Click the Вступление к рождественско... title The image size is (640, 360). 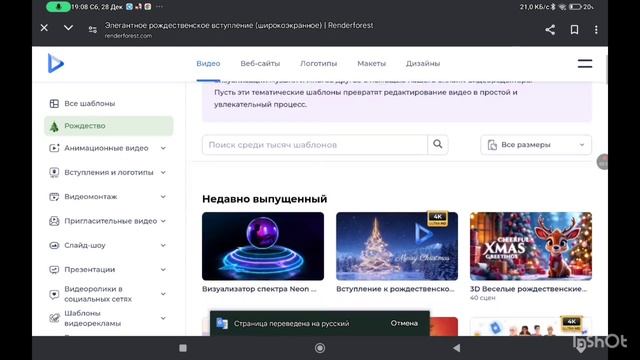click(395, 289)
